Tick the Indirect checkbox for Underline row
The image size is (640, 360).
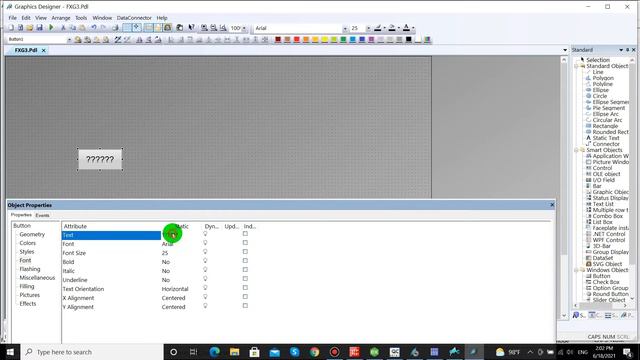coord(245,278)
